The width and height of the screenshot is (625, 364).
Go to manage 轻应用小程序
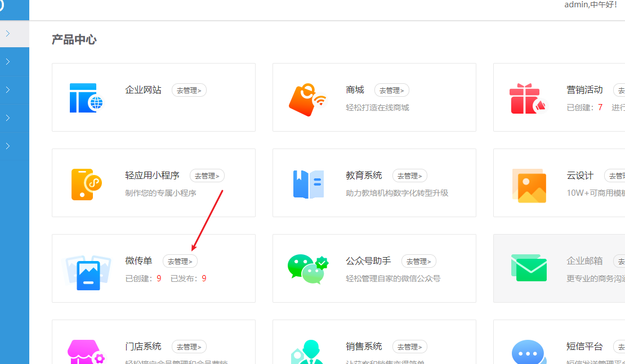tap(207, 176)
